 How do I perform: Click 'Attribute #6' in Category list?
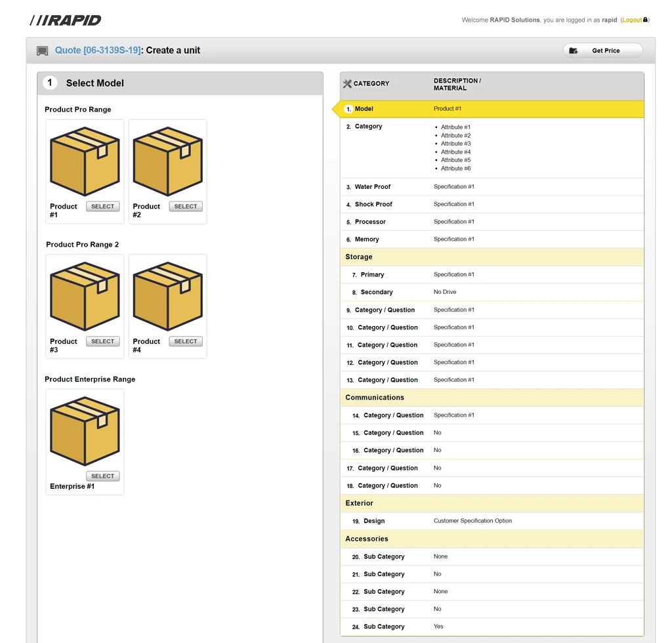click(455, 169)
